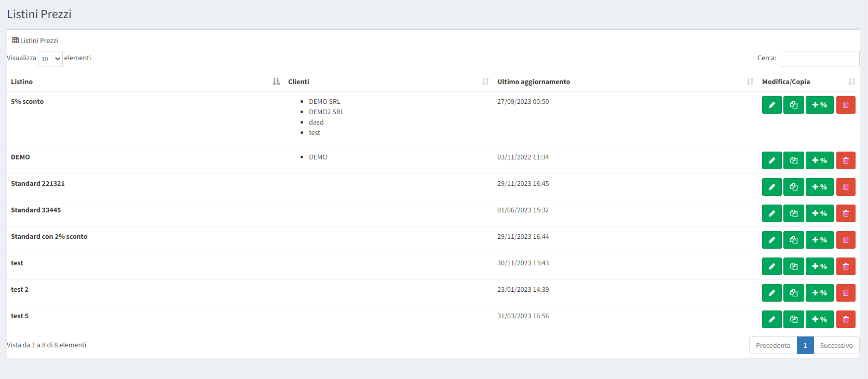Open the Visualizza elements-per-page dropdown
Viewport: 868px width, 379px height.
click(50, 59)
